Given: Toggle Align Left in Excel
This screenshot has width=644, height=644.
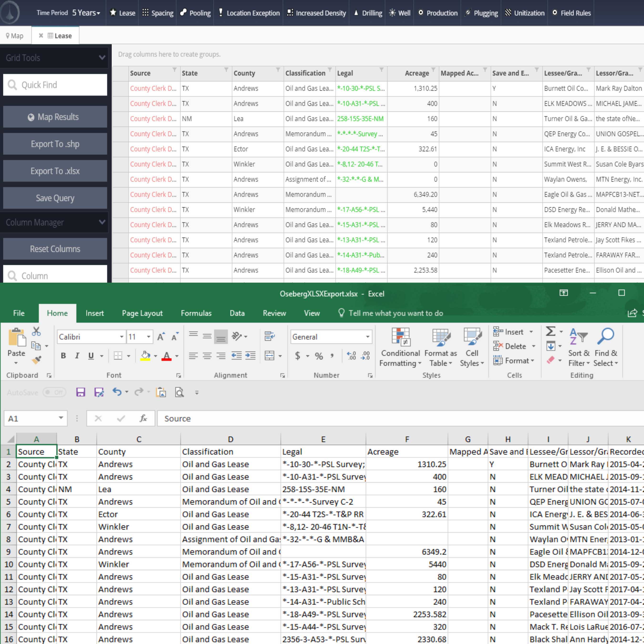Looking at the screenshot, I should click(193, 356).
